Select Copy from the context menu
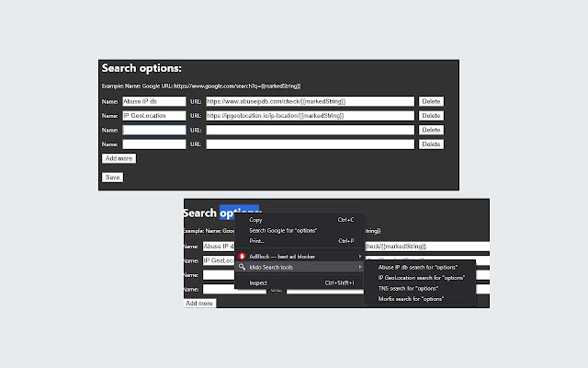 pyautogui.click(x=255, y=220)
